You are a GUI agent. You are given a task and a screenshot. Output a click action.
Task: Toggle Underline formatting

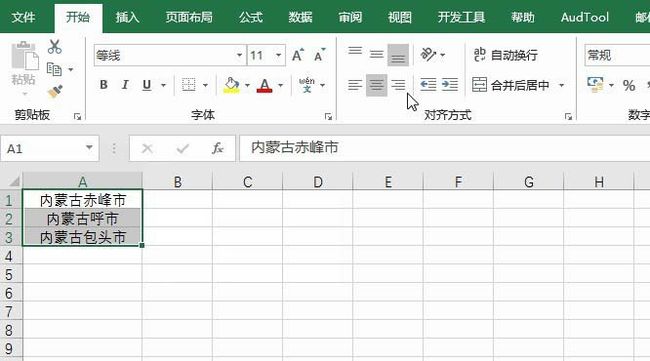pos(146,85)
